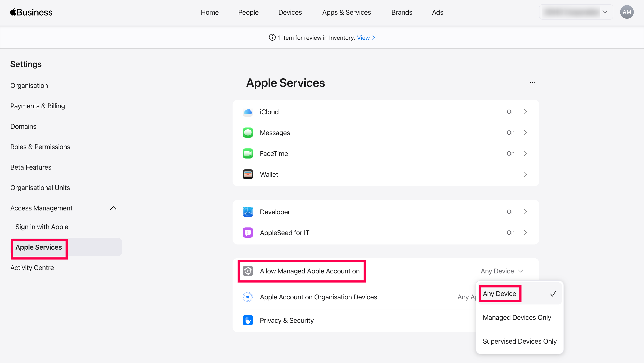
Task: Click the FaceTime row label
Action: (x=274, y=154)
